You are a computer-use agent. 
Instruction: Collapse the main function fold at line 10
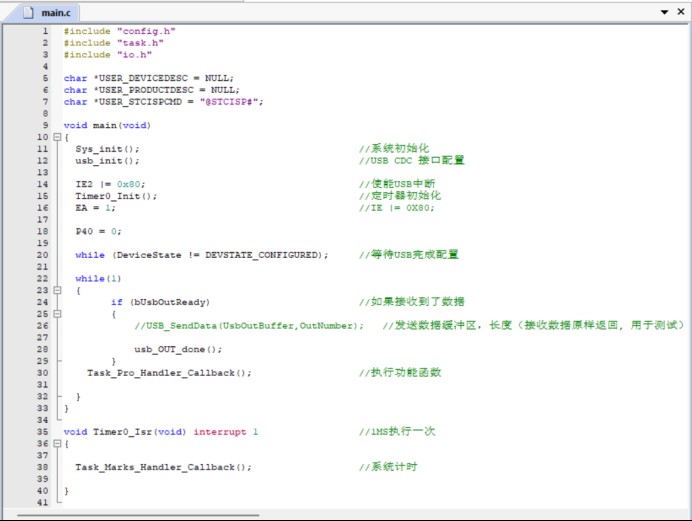click(x=57, y=137)
